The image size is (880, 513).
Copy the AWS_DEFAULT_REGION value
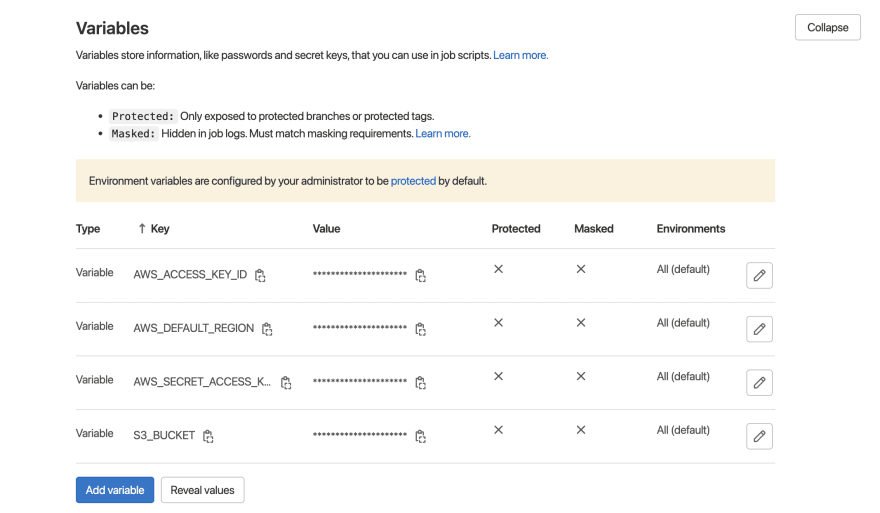click(420, 329)
